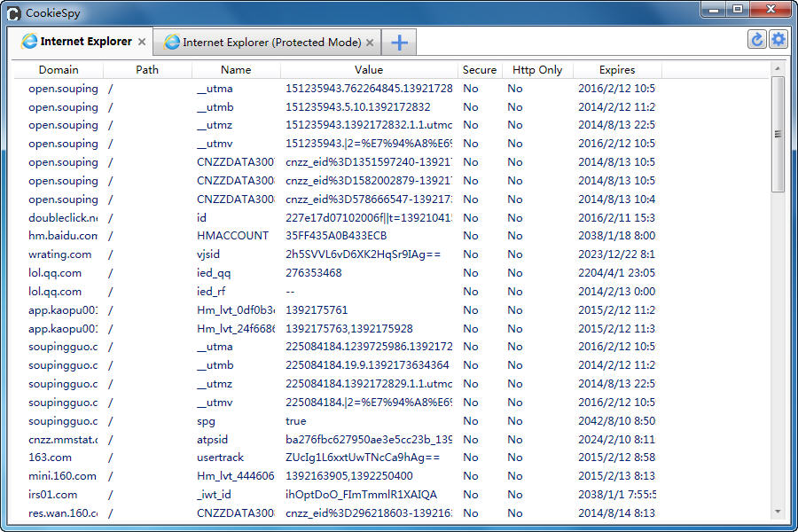Click value 151235943.5.10.1392172832
This screenshot has height=532, width=798.
point(358,107)
